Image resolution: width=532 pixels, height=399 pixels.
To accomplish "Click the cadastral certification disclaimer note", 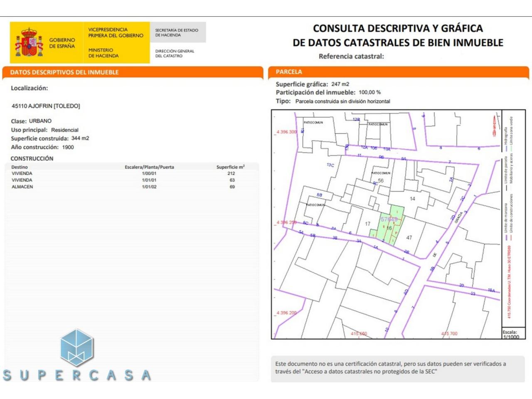I will pyautogui.click(x=391, y=368).
